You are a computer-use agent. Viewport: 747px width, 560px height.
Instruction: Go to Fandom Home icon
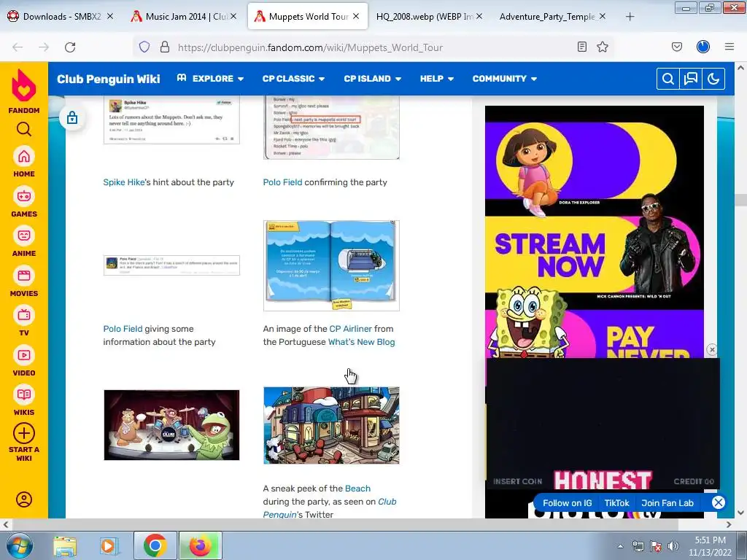24,157
